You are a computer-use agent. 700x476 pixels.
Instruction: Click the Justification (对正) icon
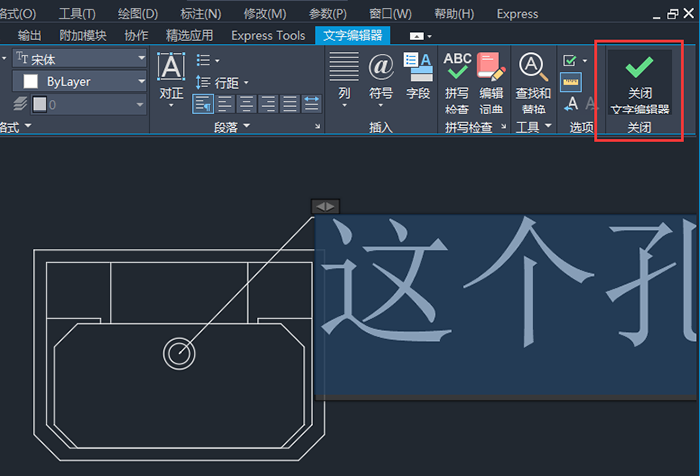(171, 66)
